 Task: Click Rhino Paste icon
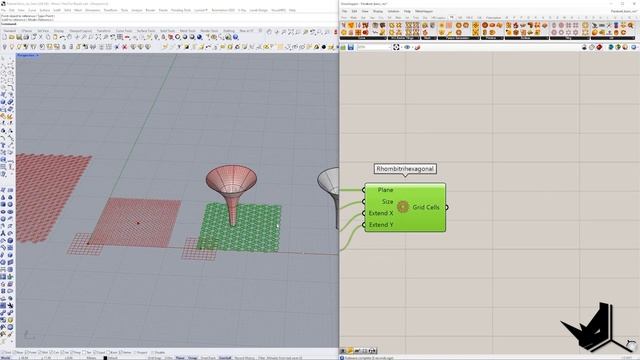pyautogui.click(x=55, y=37)
